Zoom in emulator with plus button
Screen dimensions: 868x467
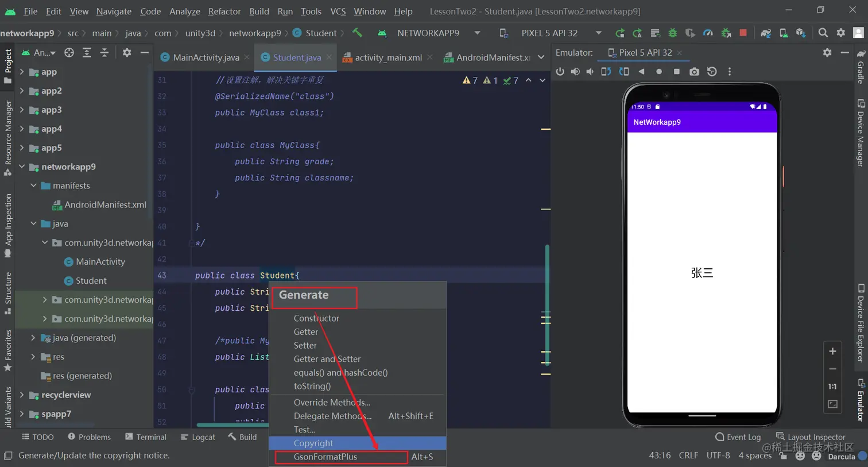pyautogui.click(x=832, y=352)
